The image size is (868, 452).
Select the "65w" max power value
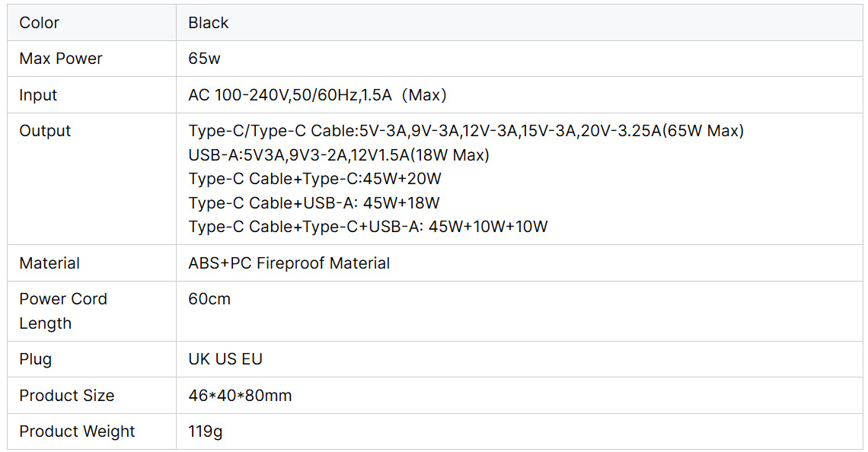205,59
